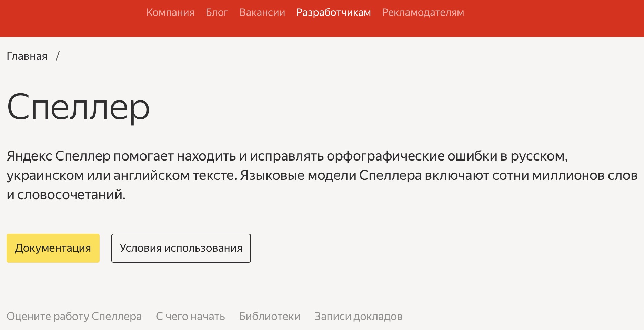644x330 pixels.
Task: Select the Разработчикам header tab
Action: point(333,12)
